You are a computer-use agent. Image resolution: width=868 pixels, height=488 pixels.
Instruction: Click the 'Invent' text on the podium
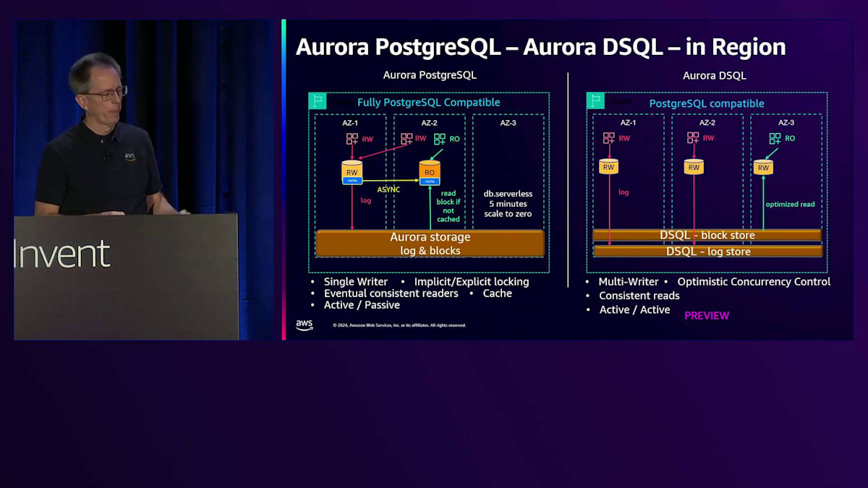[x=61, y=254]
